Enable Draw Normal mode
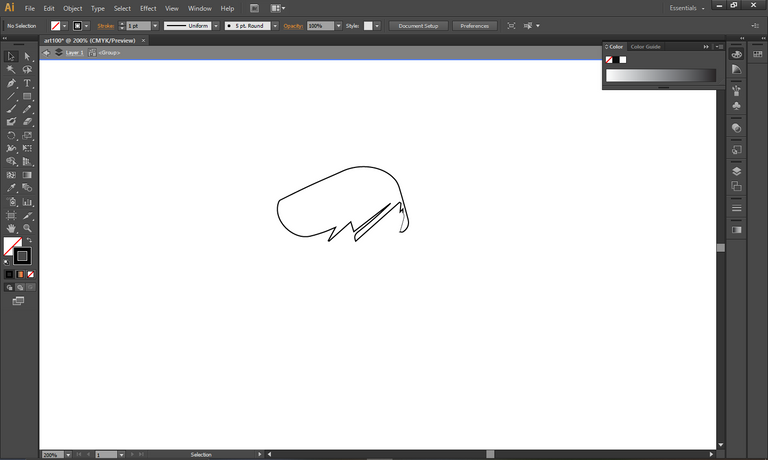The image size is (768, 460). click(9, 288)
